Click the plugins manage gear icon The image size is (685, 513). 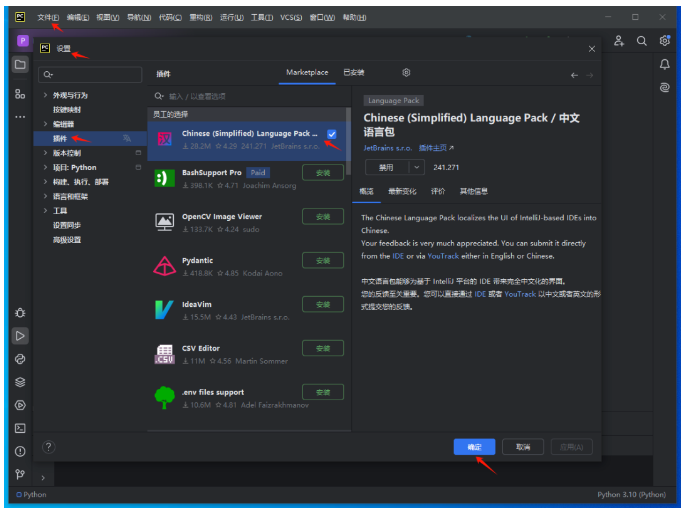click(x=406, y=73)
